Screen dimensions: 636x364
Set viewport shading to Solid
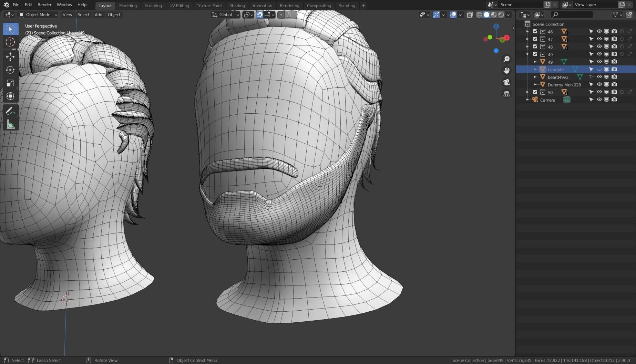(x=486, y=15)
